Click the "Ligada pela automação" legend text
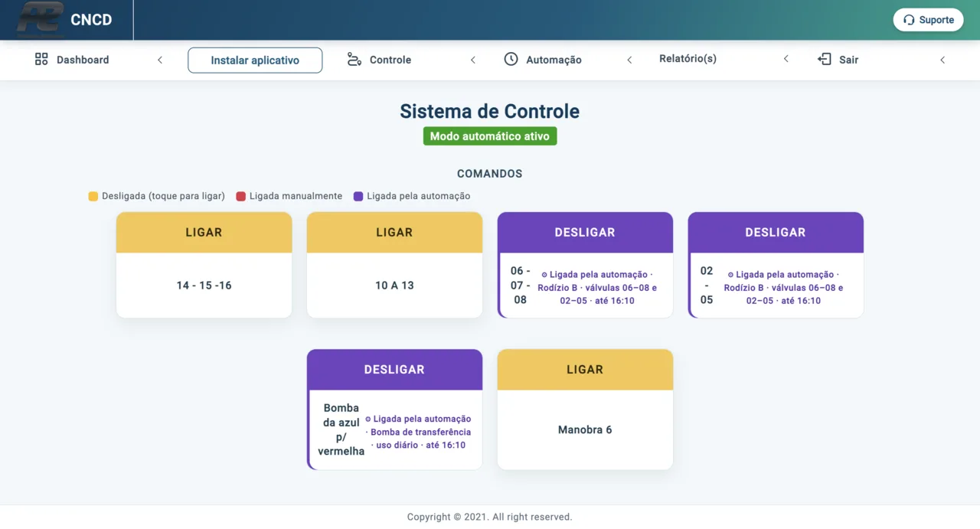 coord(419,197)
